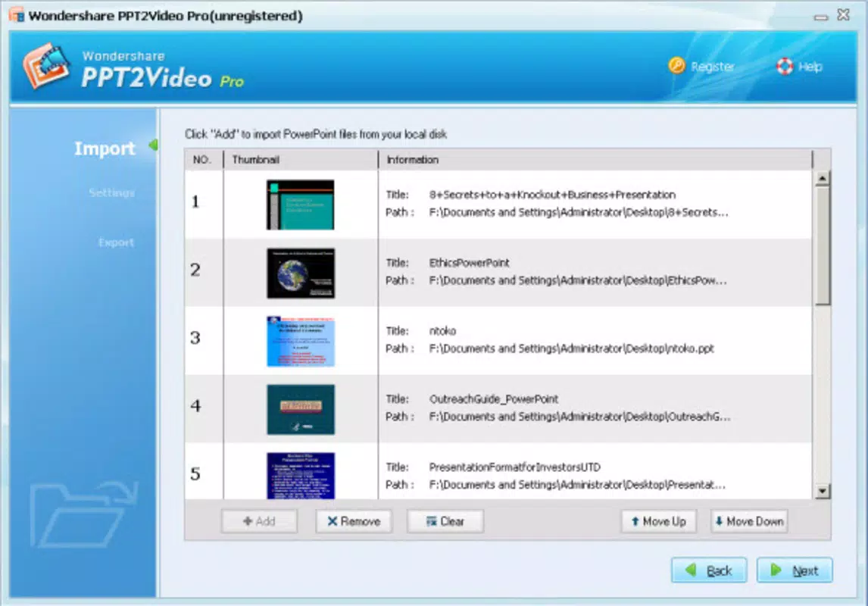Select the EthicsPowerPoint earth thumbnail
This screenshot has width=868, height=606.
(301, 273)
